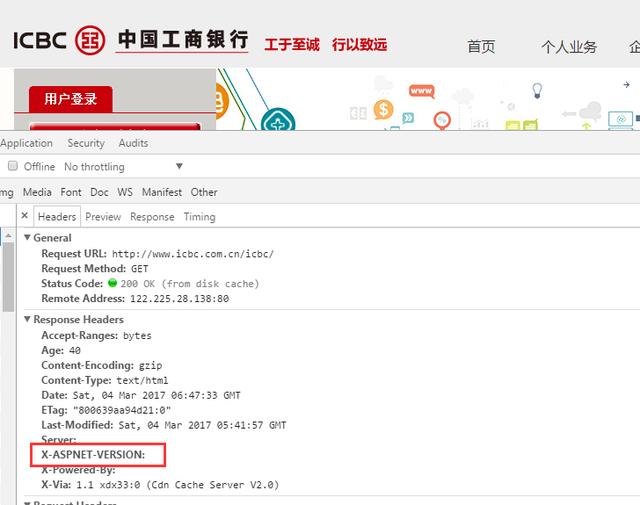Switch to the Application panel

[x=27, y=143]
